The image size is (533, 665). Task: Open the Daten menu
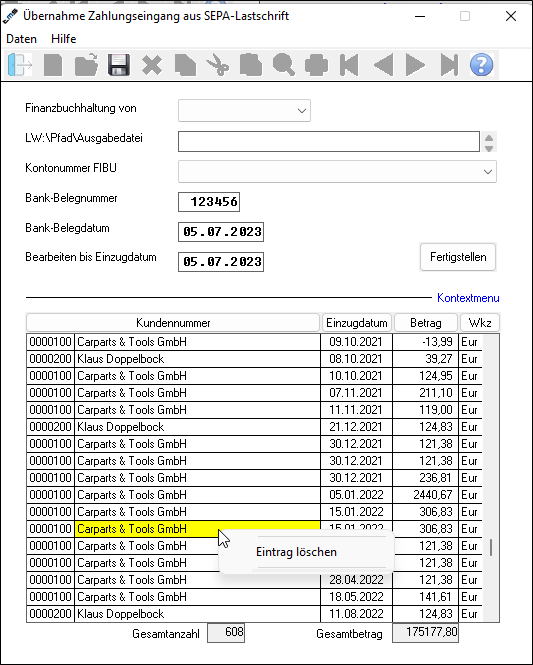click(22, 39)
